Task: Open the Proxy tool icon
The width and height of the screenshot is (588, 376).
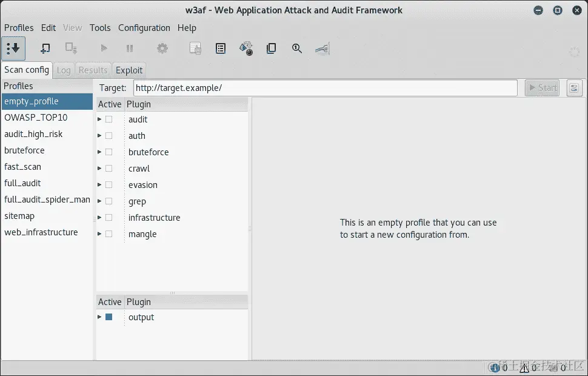Action: 322,49
